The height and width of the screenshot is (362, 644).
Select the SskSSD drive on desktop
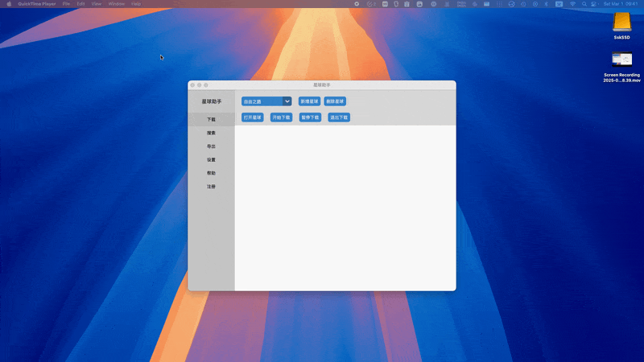[621, 25]
